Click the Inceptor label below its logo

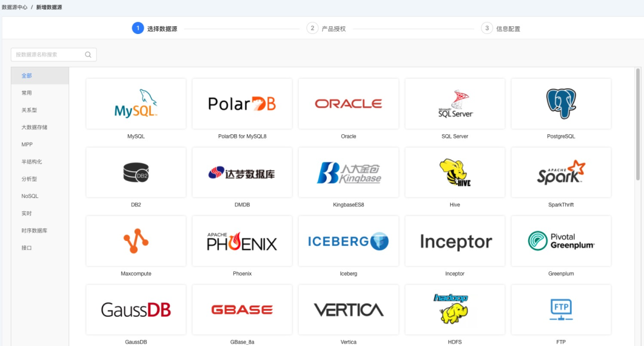click(454, 274)
